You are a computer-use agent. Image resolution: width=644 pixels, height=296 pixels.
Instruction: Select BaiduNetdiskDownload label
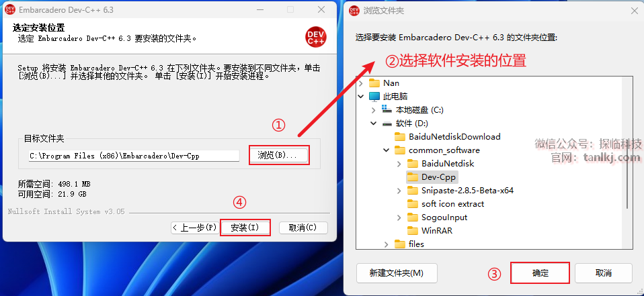454,136
